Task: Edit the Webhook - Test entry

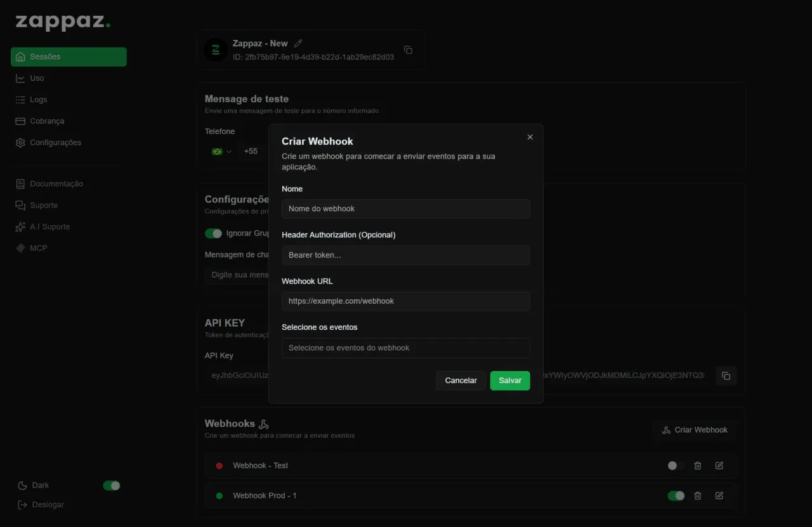Action: click(x=719, y=465)
